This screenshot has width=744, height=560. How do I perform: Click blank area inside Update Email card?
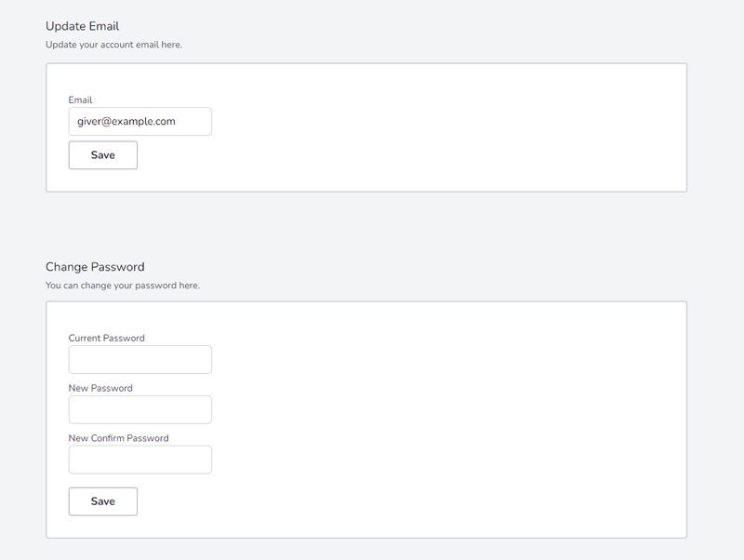point(427,128)
